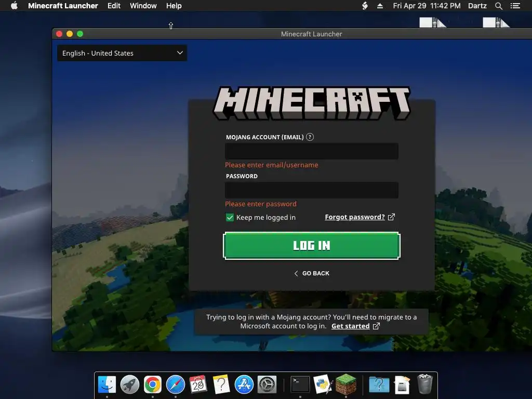Open Launchpad from the dock
Image resolution: width=532 pixels, height=399 pixels.
[129, 384]
